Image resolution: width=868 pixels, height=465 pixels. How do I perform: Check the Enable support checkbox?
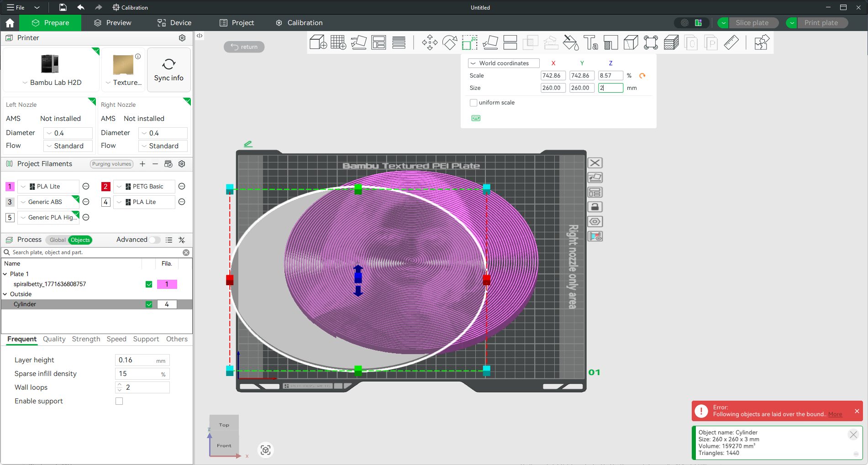click(119, 401)
